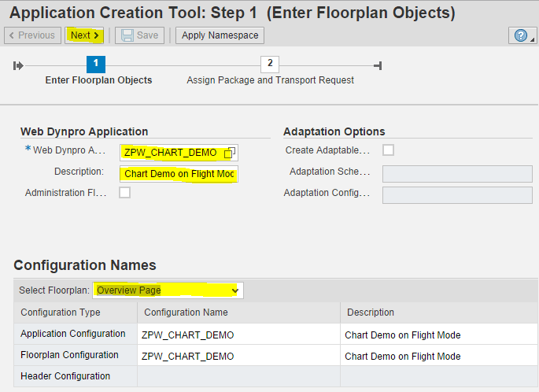Open value help icon in Web Dynpro field
Viewport: 539px width, 392px height.
pyautogui.click(x=229, y=153)
